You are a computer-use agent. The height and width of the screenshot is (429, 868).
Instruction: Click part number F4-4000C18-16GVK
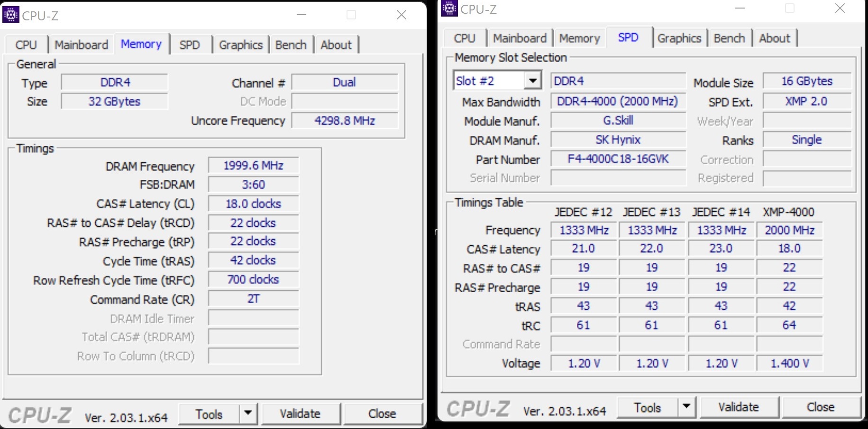tap(618, 159)
